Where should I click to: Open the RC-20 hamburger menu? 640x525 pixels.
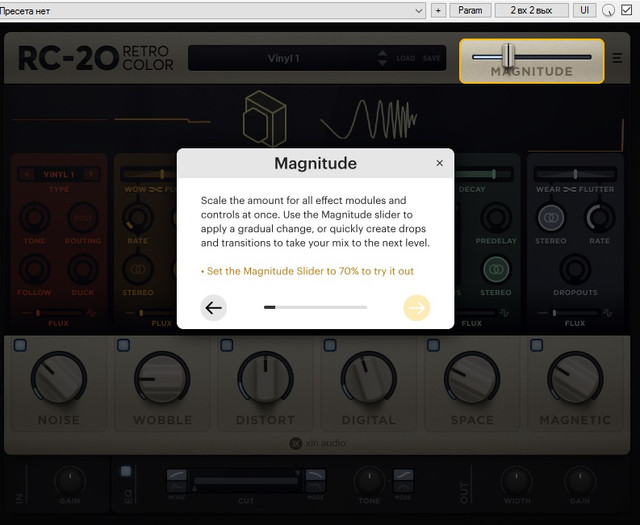click(617, 58)
